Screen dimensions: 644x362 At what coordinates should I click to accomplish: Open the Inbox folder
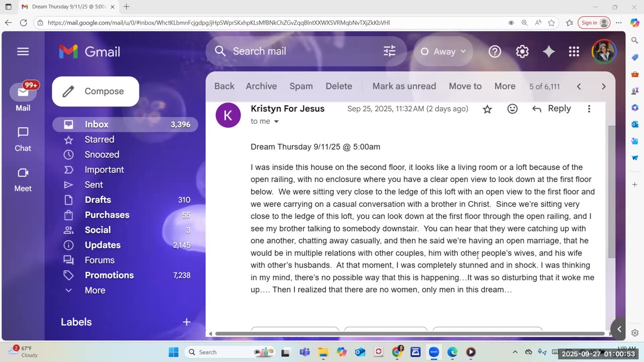tap(125, 124)
